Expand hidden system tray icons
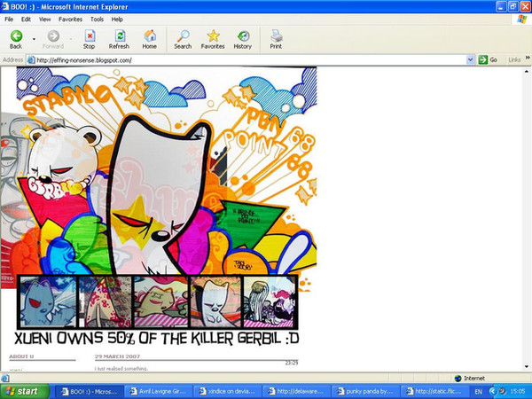 [492, 391]
